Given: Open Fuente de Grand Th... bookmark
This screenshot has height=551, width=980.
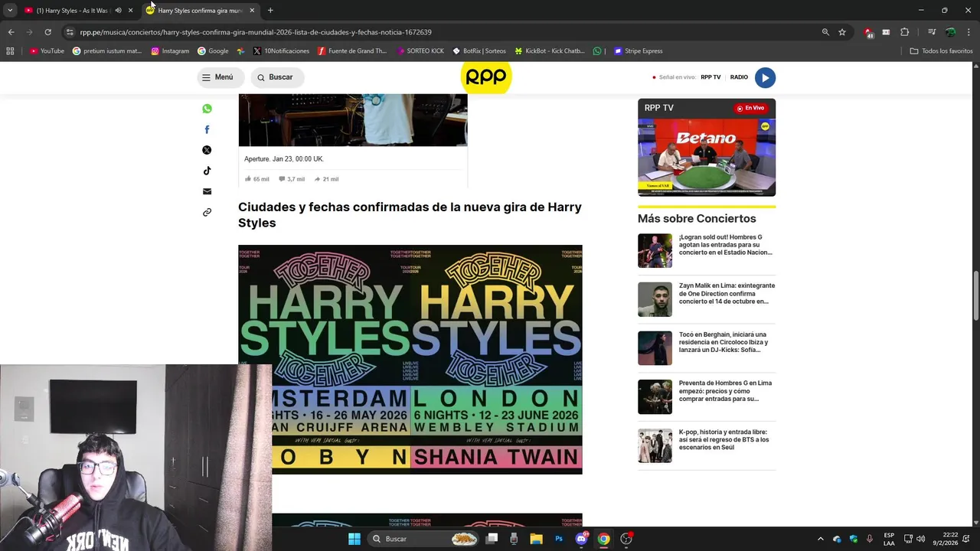Looking at the screenshot, I should coord(352,51).
